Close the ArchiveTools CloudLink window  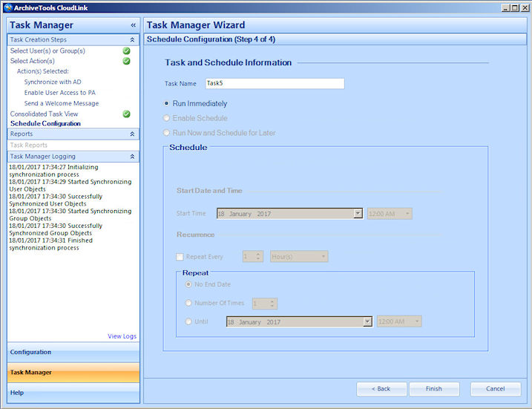coord(524,8)
